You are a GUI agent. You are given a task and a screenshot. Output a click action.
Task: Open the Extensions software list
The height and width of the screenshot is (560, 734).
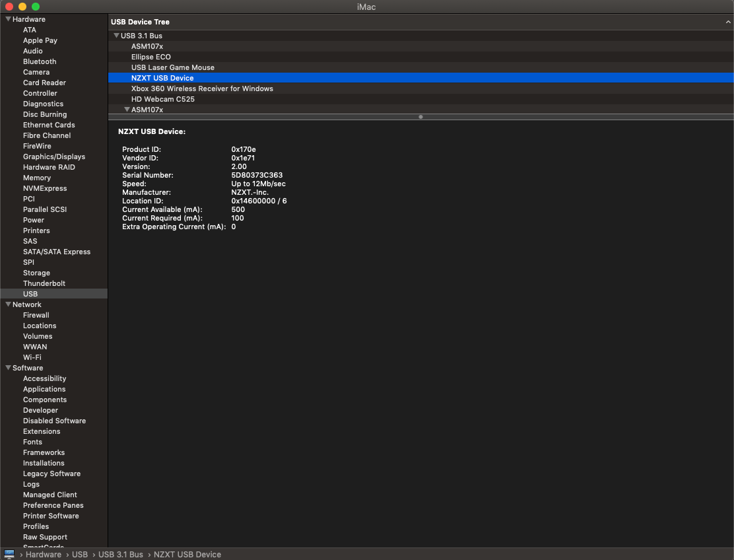pos(42,431)
